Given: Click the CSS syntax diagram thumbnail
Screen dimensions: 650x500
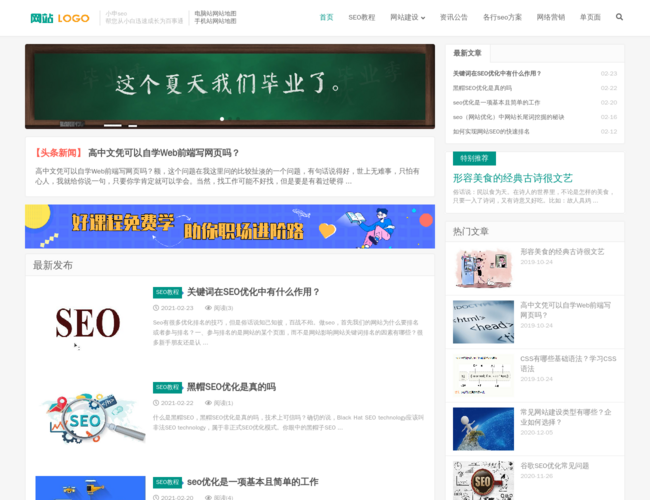Looking at the screenshot, I should point(483,375).
